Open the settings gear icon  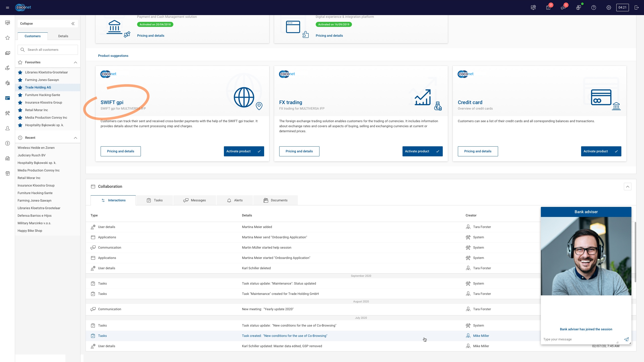click(609, 8)
